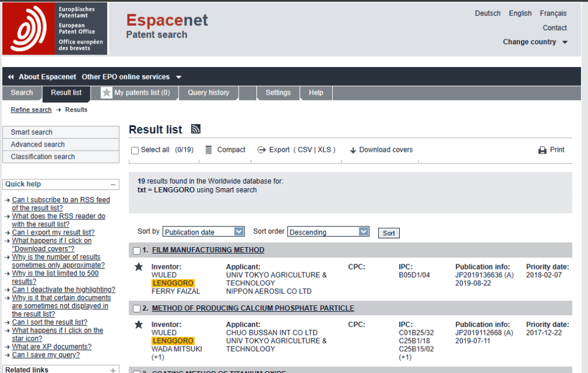This screenshot has width=588, height=373.
Task: Click the European Patent Office logo
Action: [x=55, y=28]
